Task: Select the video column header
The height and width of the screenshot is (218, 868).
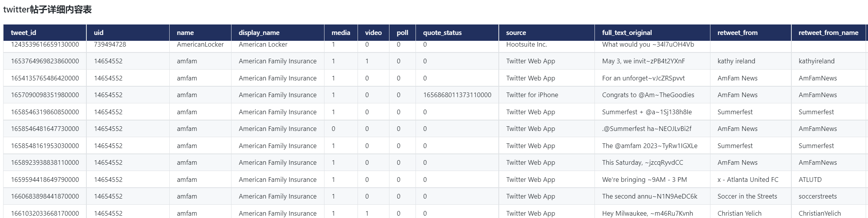Action: tap(373, 33)
